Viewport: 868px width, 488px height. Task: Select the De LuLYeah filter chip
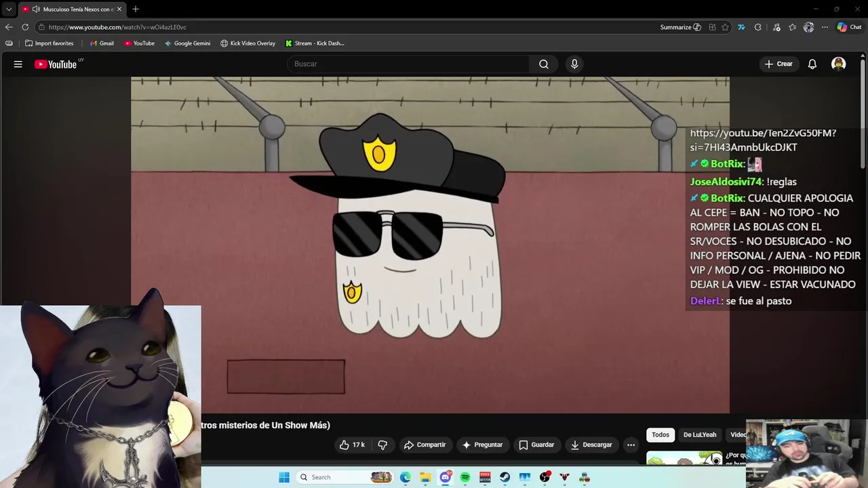[700, 434]
